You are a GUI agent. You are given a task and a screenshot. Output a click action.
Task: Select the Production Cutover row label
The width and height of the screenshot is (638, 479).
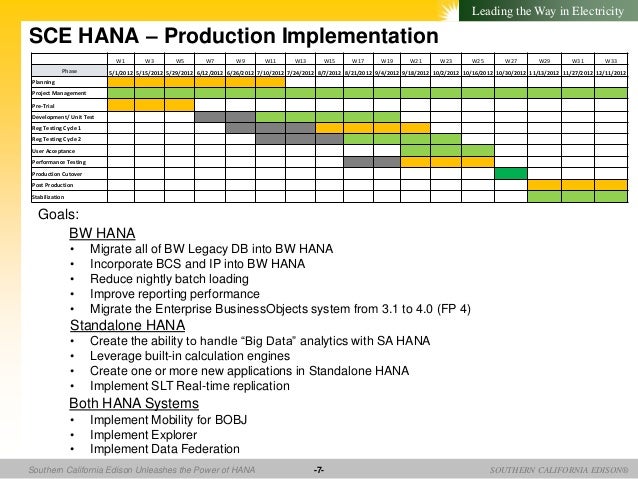coord(57,174)
